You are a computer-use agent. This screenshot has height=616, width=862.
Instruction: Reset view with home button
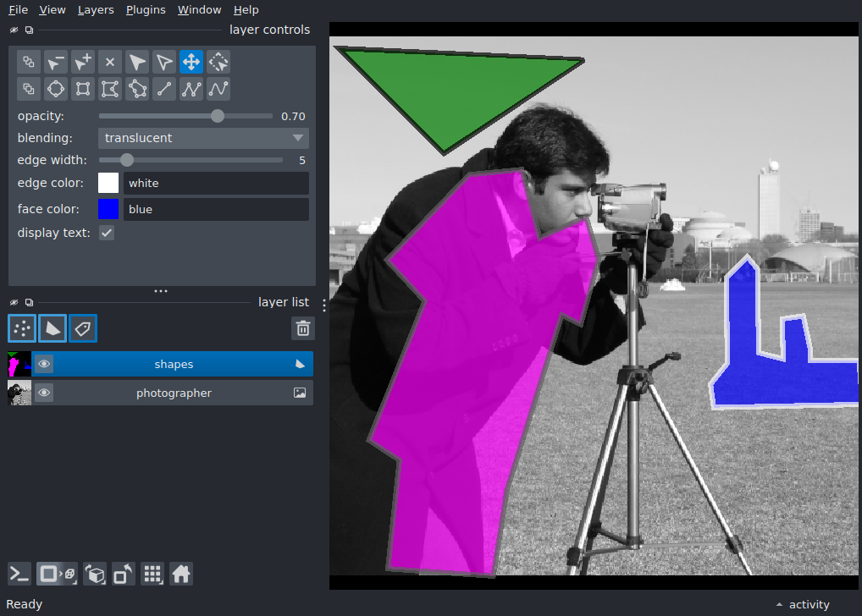[x=181, y=575]
